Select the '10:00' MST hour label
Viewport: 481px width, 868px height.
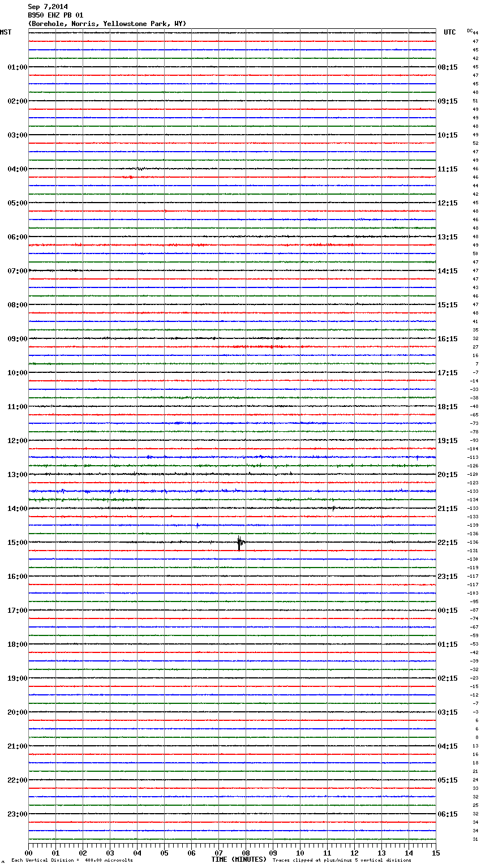18,373
